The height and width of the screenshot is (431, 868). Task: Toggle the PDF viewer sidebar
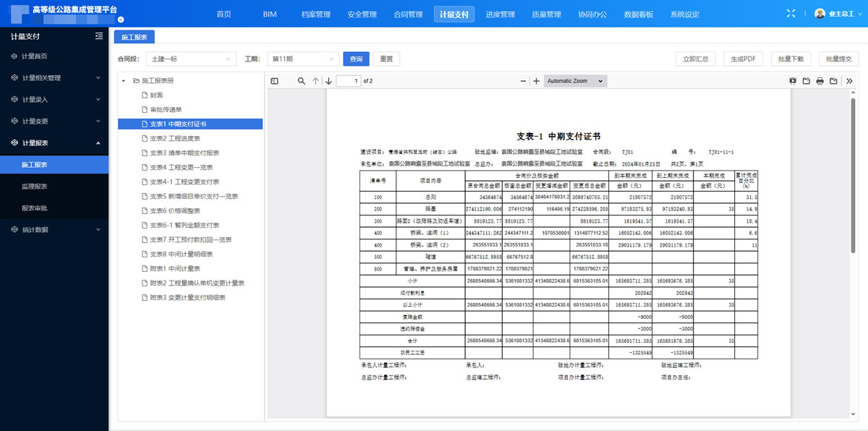pos(274,81)
